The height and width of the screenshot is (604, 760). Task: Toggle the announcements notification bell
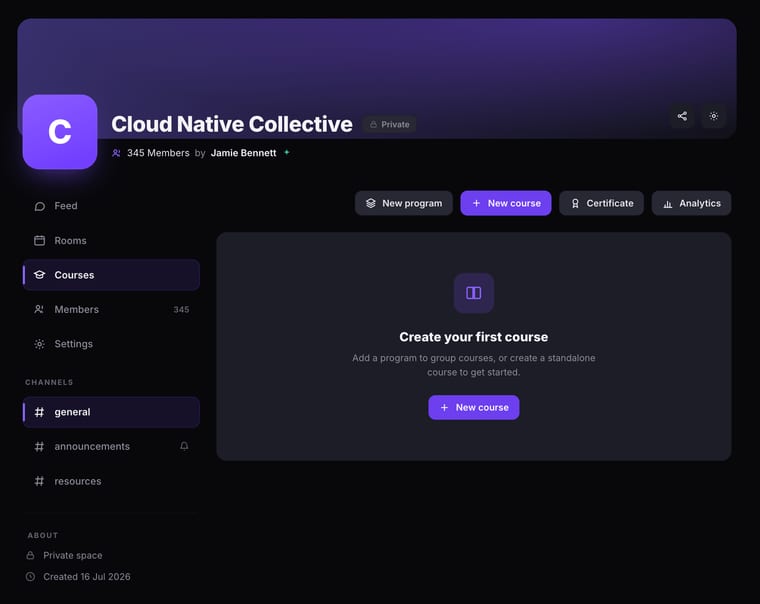click(184, 446)
